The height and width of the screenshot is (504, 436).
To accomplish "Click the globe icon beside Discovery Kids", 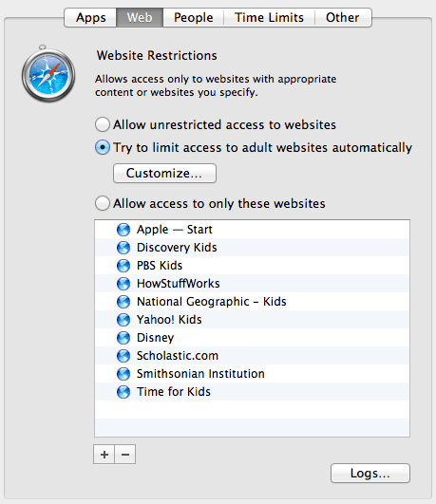I will coord(123,248).
